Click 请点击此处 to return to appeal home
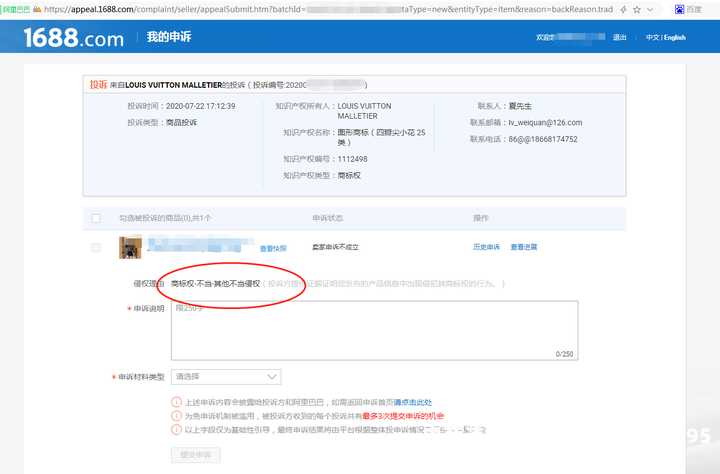This screenshot has width=720, height=474. [413, 402]
